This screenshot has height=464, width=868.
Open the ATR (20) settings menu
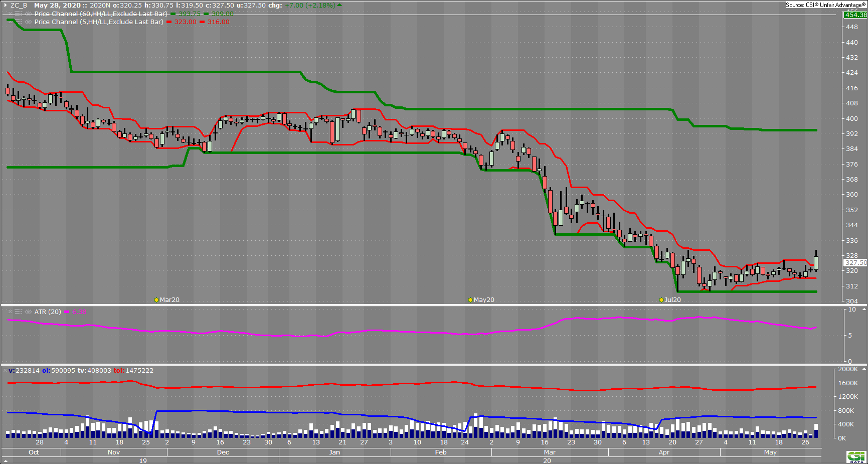(x=19, y=312)
